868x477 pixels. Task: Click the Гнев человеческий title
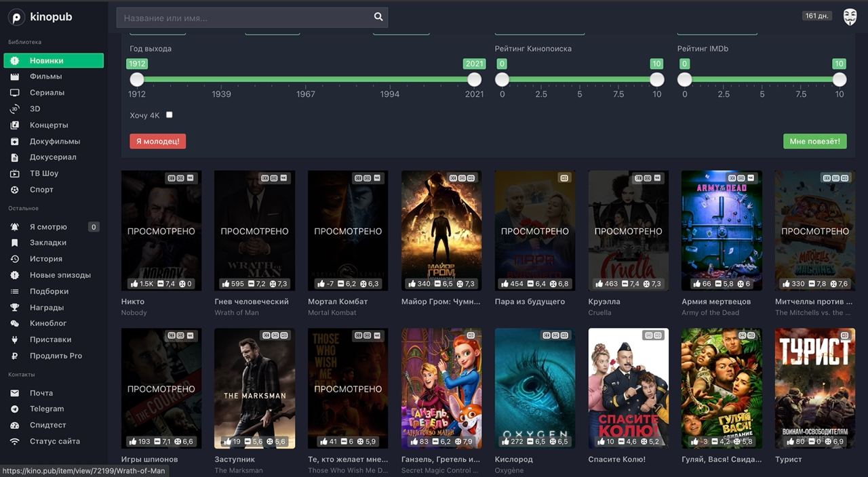click(252, 302)
